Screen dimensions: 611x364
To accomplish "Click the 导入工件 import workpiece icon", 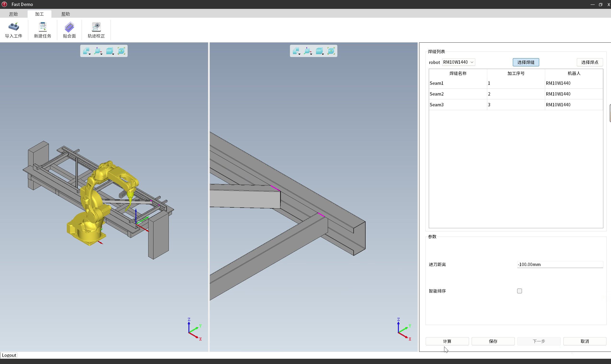I will point(13,30).
